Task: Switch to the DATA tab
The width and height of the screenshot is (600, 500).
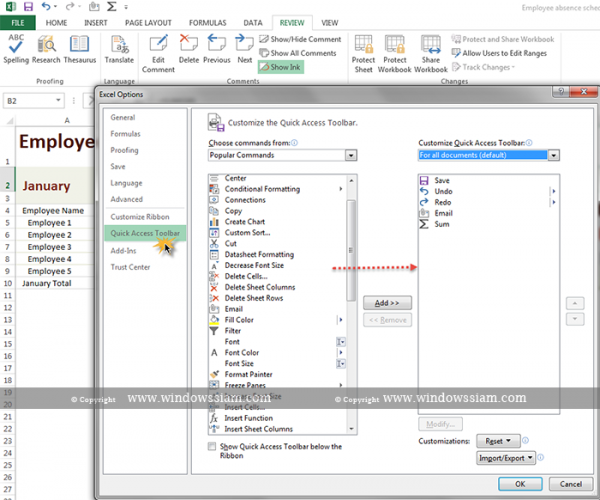Action: [x=253, y=23]
